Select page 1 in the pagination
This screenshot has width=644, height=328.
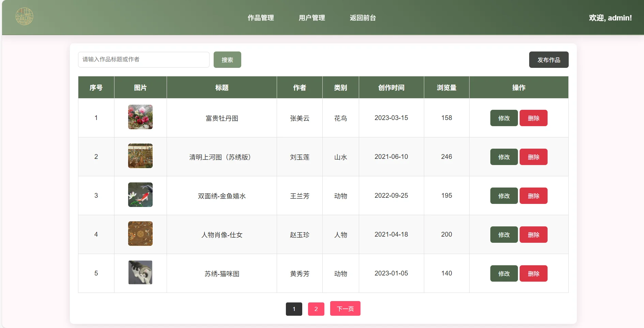click(x=294, y=309)
